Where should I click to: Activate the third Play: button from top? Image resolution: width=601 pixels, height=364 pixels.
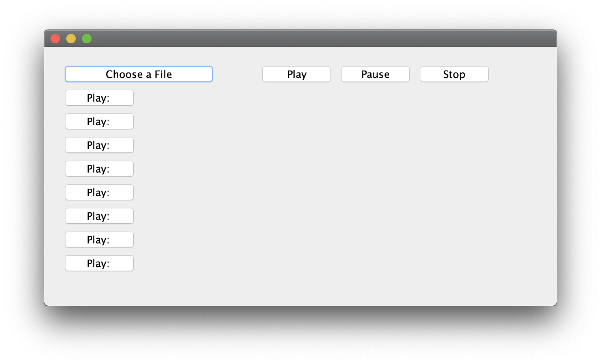(x=99, y=145)
